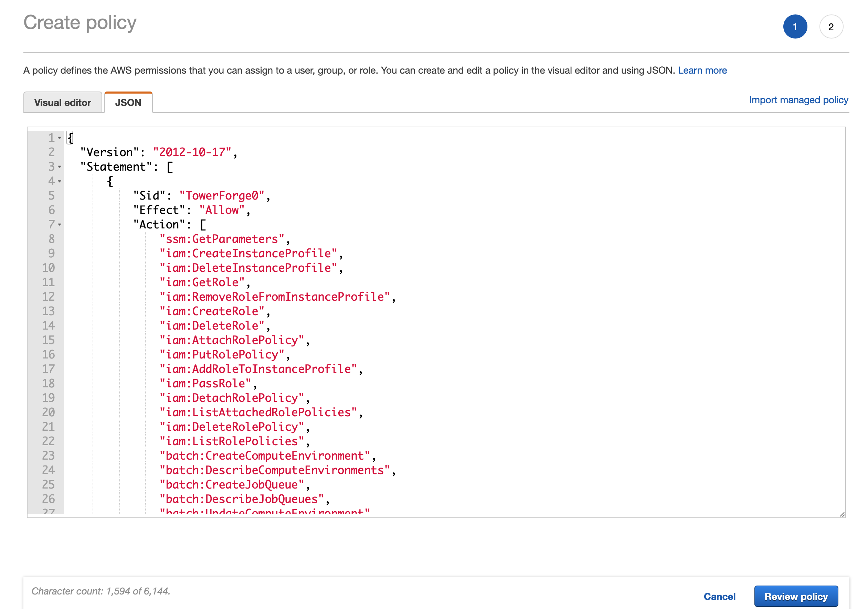
Task: Switch to the Visual editor tab
Action: coord(62,103)
